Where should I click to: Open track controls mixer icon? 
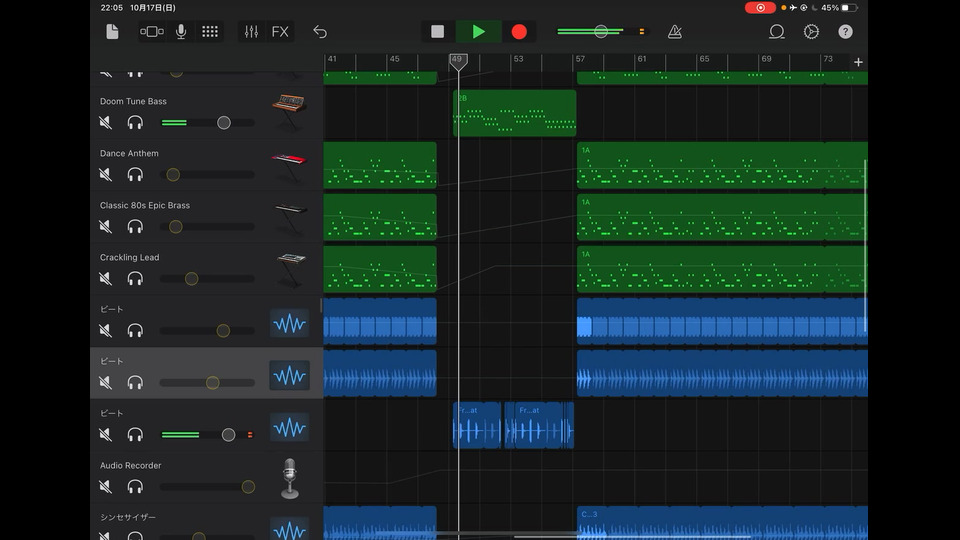click(x=251, y=32)
